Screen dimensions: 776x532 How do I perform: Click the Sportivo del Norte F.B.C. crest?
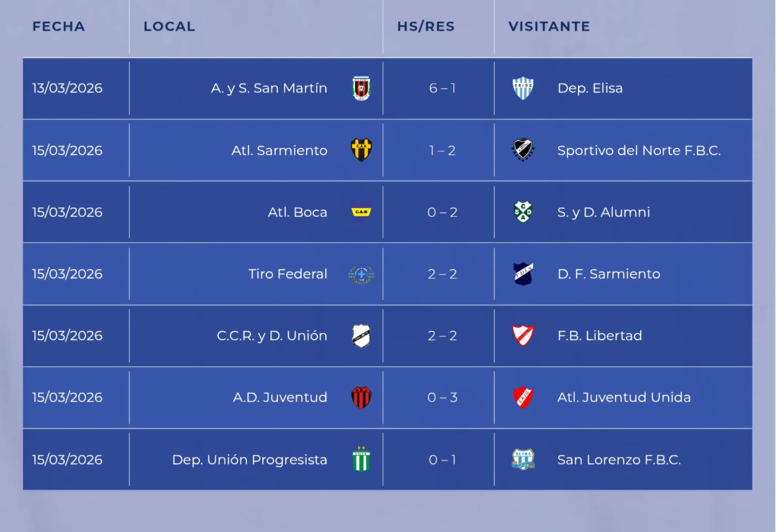pos(523,150)
